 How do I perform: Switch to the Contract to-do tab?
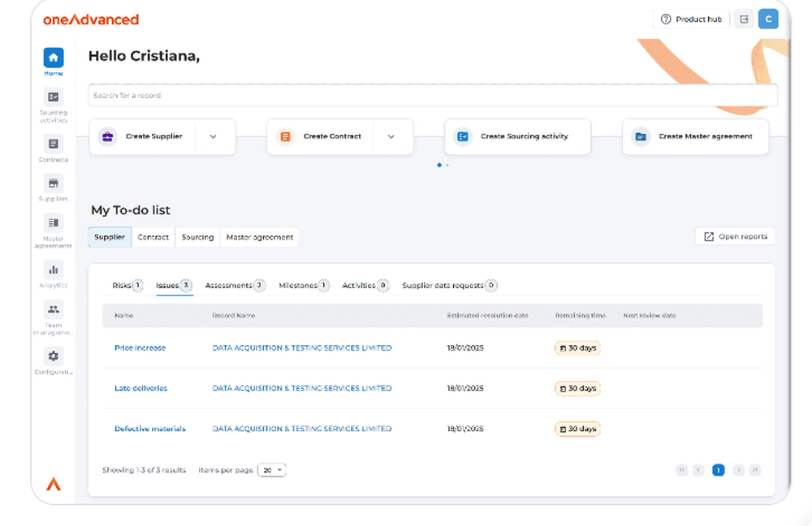pyautogui.click(x=153, y=236)
